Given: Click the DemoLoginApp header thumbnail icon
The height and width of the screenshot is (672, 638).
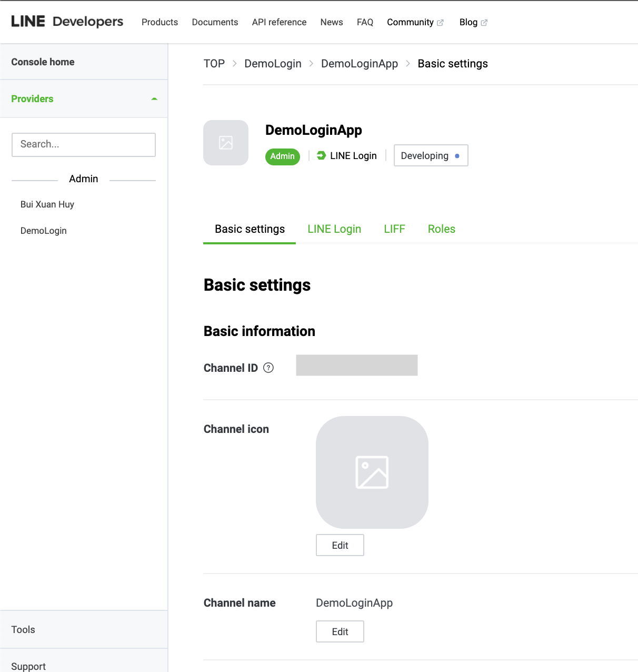Looking at the screenshot, I should 226,143.
